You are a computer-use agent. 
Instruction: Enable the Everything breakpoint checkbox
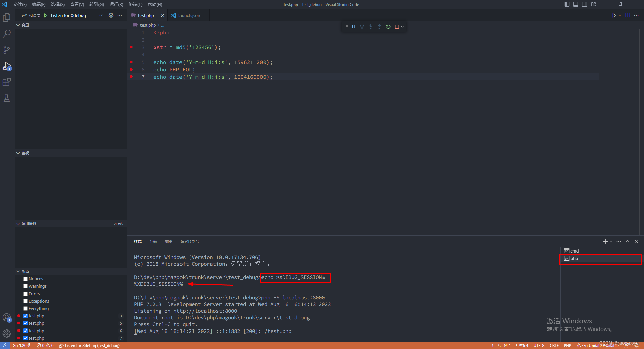(25, 308)
